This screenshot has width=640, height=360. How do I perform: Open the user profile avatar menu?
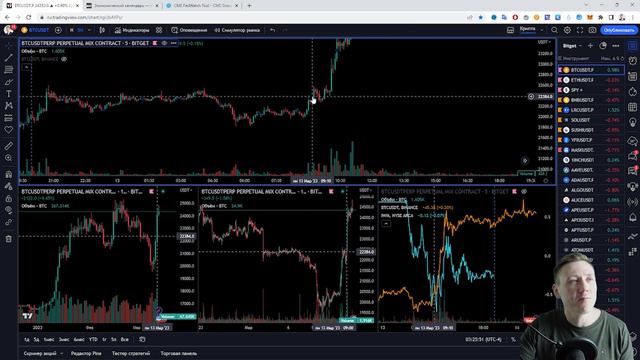click(9, 30)
